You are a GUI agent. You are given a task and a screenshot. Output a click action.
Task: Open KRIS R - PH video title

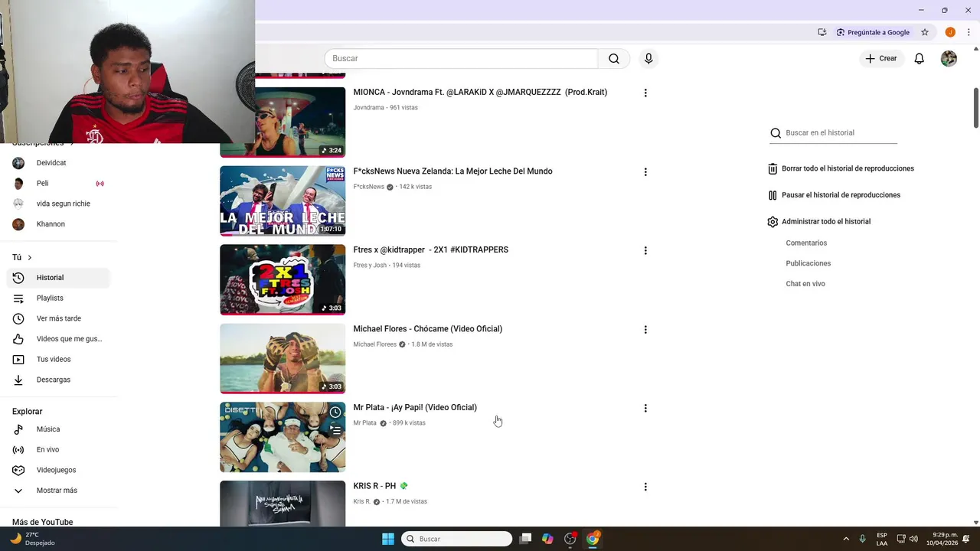(x=381, y=487)
